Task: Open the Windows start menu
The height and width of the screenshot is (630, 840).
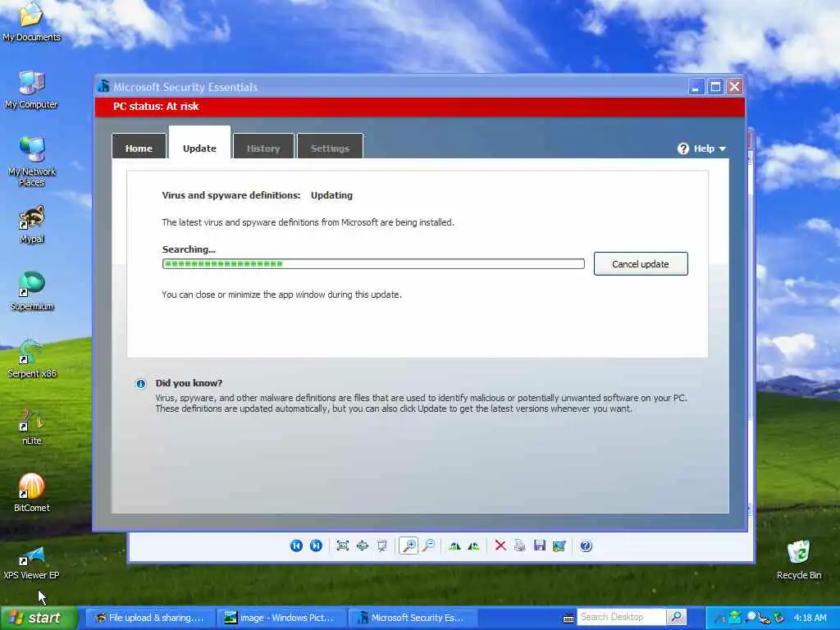Action: [39, 618]
